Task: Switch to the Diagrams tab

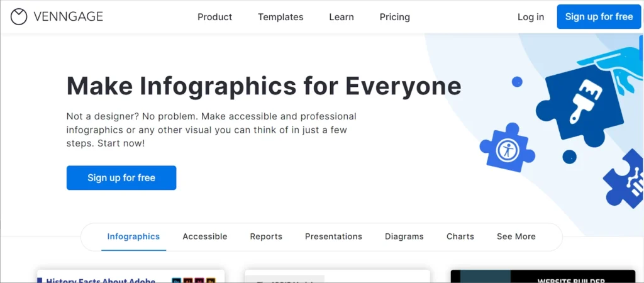Action: click(x=404, y=236)
